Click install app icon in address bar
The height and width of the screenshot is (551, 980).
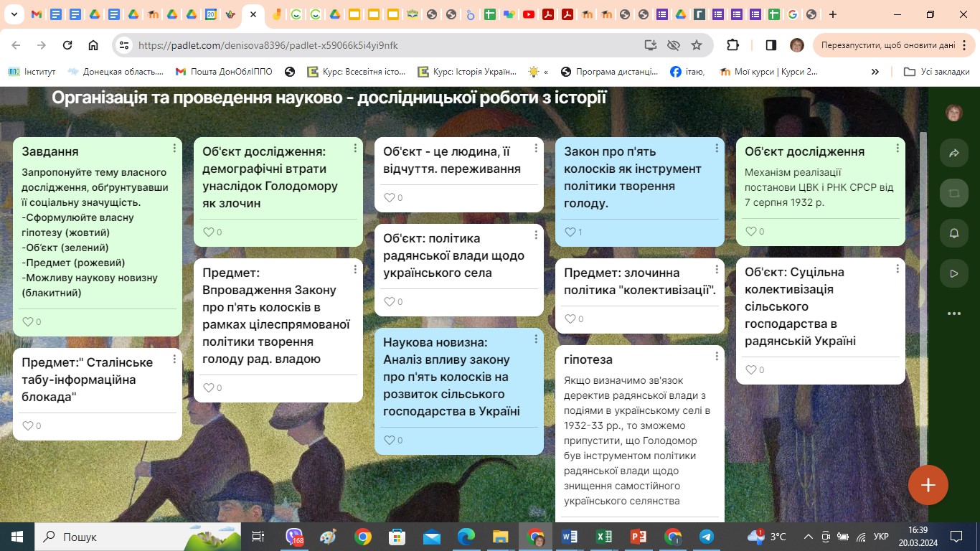[x=650, y=45]
